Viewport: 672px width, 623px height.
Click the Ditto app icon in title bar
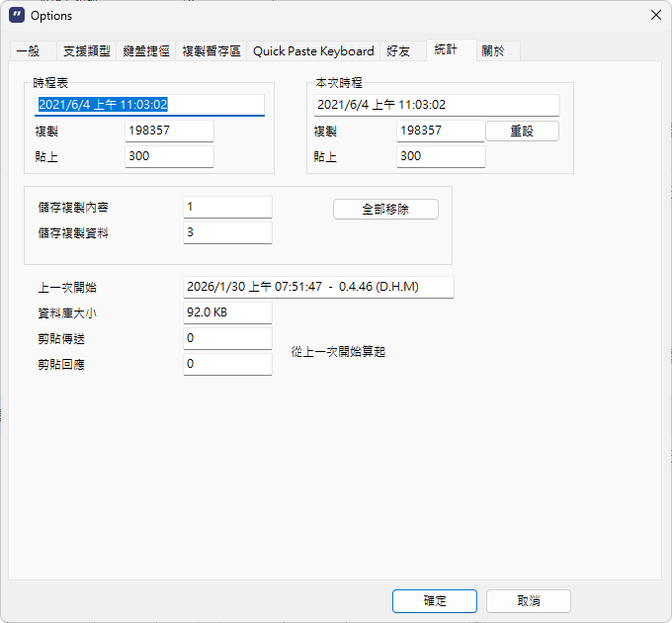click(x=17, y=16)
